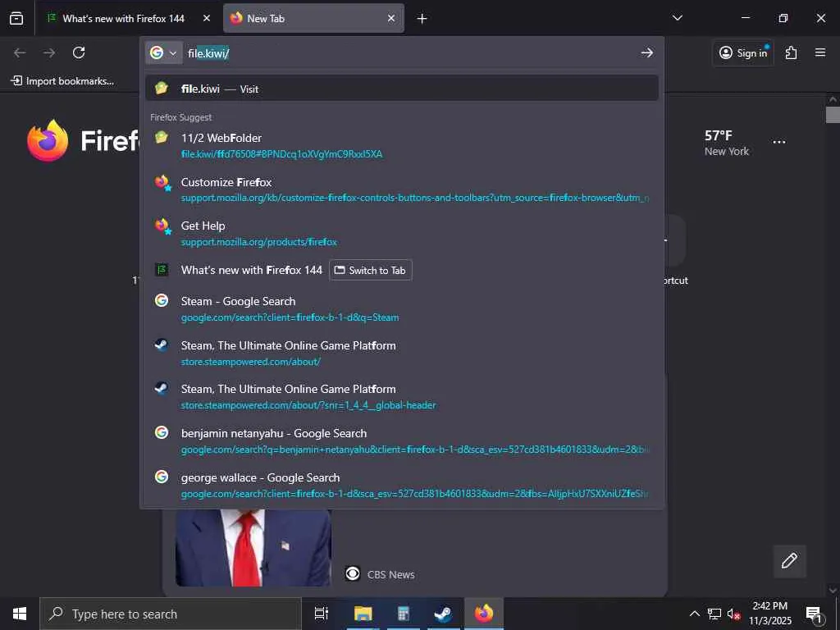
Task: Open the Extensions puzzle icon
Action: click(791, 52)
